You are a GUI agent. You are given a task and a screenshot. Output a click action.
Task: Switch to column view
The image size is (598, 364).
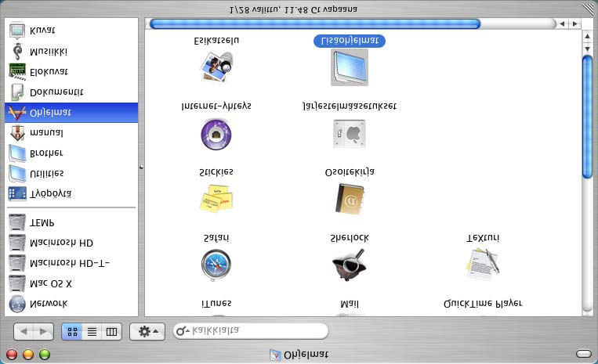pyautogui.click(x=111, y=332)
